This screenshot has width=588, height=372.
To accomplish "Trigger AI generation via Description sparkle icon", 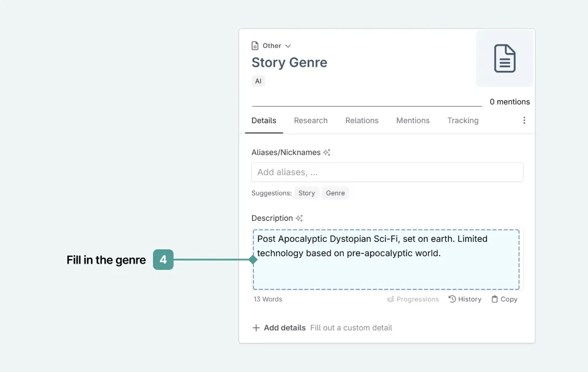I will [x=299, y=218].
